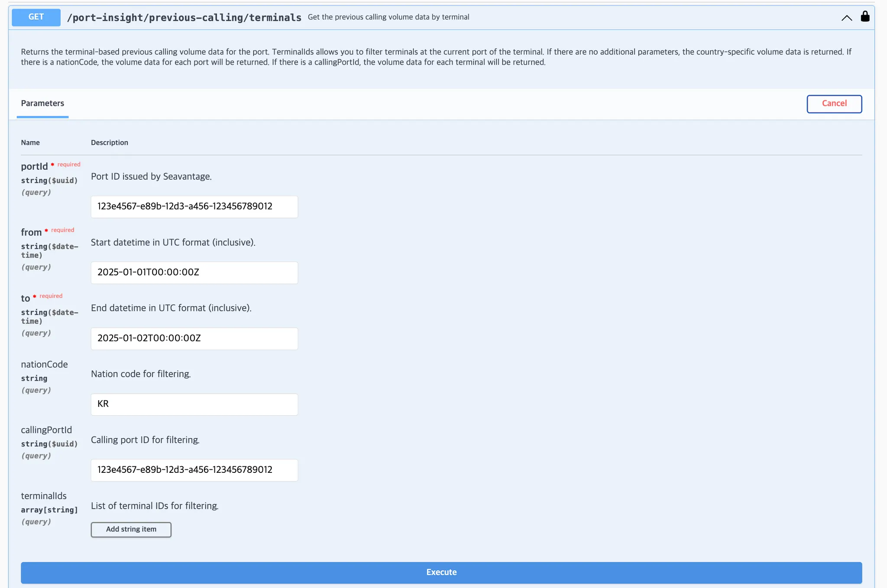Click the endpoint summary text about terminals

click(x=388, y=17)
